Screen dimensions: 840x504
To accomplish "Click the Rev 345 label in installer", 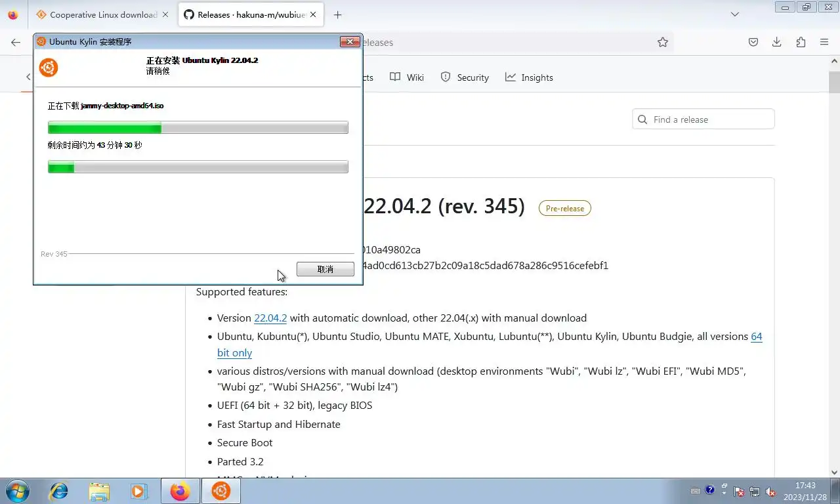I will [54, 254].
